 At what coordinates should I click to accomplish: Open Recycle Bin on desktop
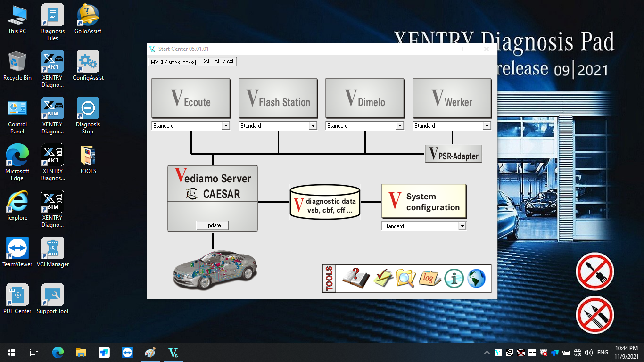pyautogui.click(x=17, y=66)
